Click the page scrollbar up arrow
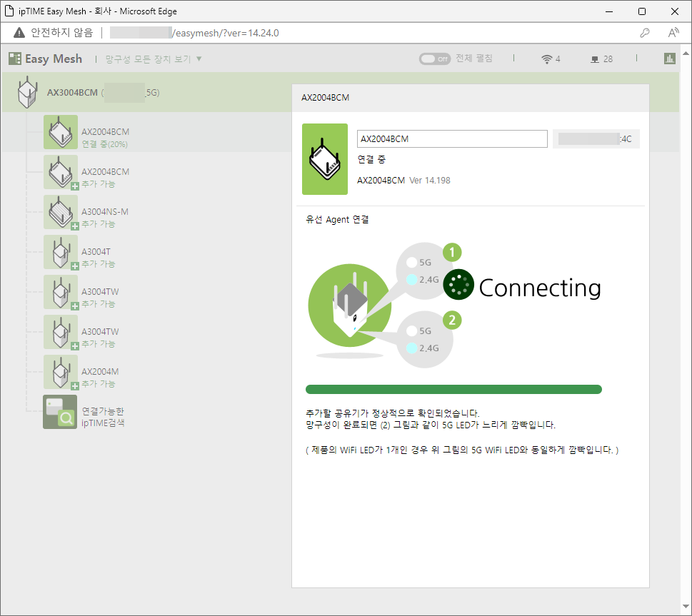Screen dimensions: 692x616 pos(686,54)
